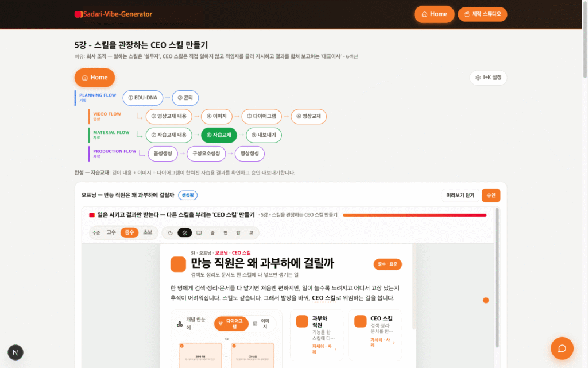This screenshot has height=368, width=588.
Task: Open the Next.js N dev tools icon
Action: 16,352
